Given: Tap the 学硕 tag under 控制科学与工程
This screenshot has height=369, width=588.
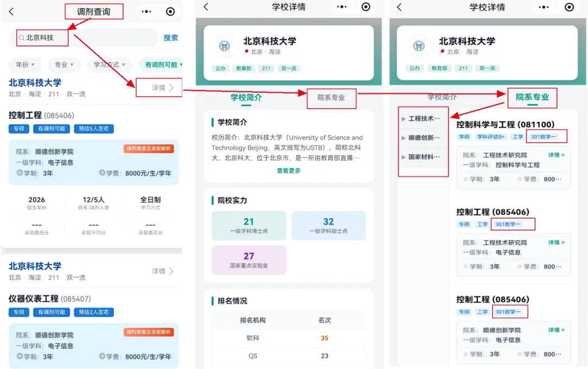Looking at the screenshot, I should pyautogui.click(x=464, y=137).
